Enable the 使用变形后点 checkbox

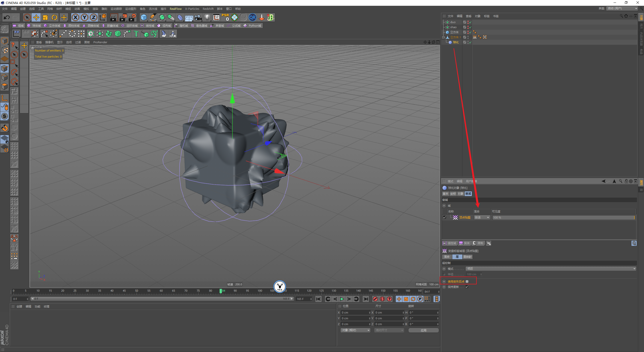coord(467,281)
